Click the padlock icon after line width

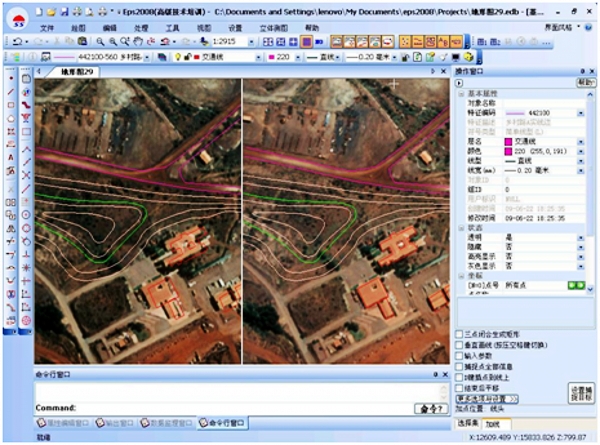click(405, 57)
